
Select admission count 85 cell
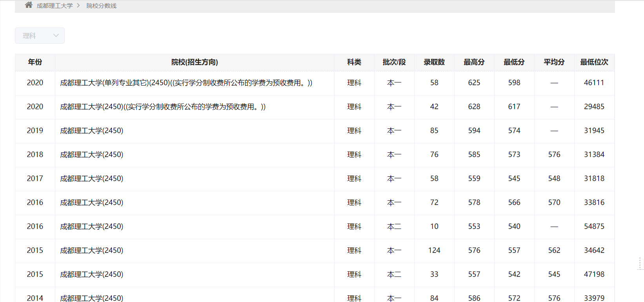tap(434, 131)
